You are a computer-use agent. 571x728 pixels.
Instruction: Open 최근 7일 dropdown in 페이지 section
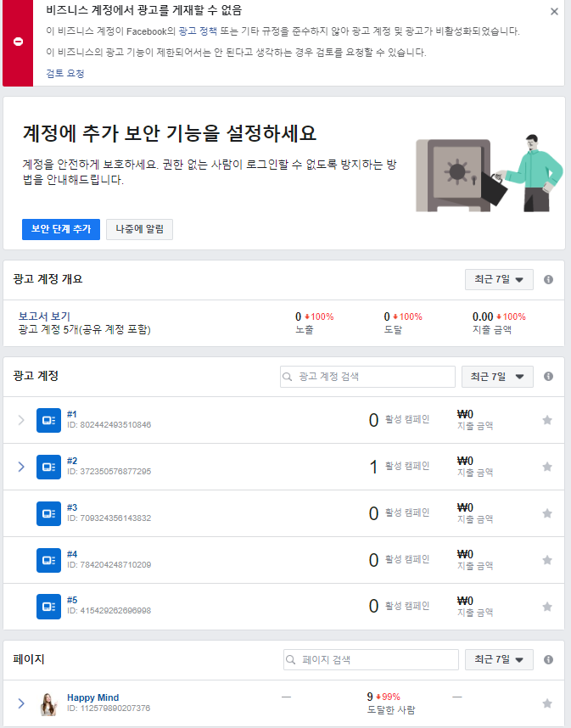tap(499, 660)
